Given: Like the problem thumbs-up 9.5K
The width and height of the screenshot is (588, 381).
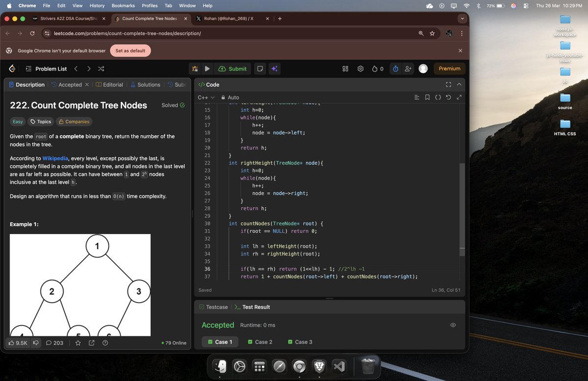Looking at the screenshot, I should (18, 343).
